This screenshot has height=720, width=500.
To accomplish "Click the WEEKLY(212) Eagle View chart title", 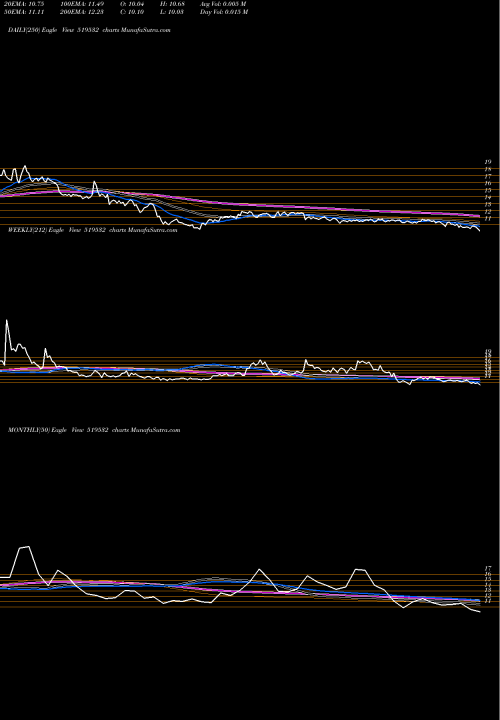I will [92, 230].
